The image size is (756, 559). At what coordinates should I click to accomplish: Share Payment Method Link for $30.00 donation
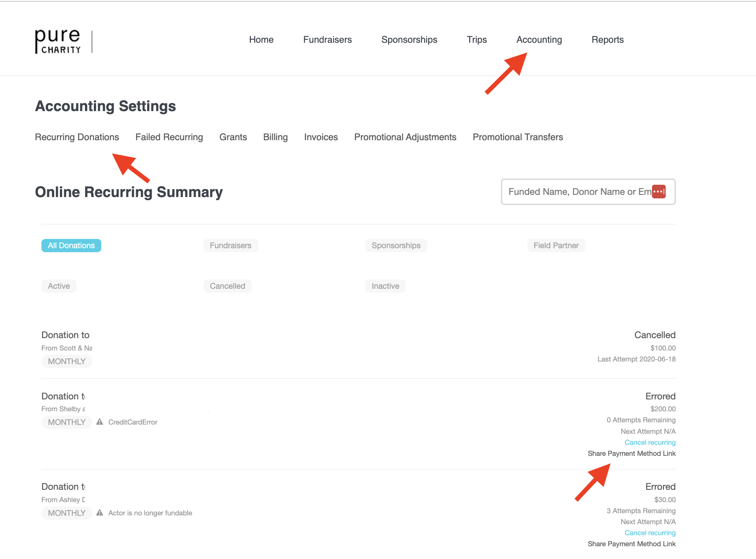coord(631,544)
